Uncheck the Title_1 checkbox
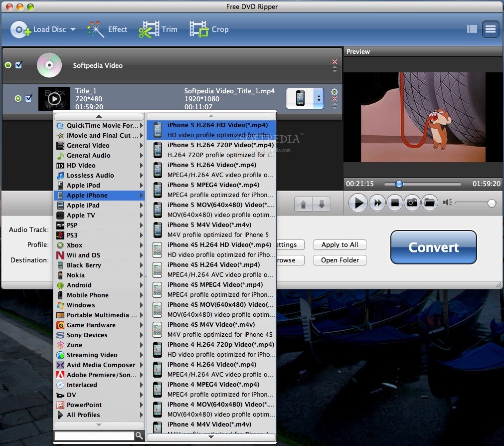Viewport: 504px width, 446px height. pyautogui.click(x=28, y=98)
